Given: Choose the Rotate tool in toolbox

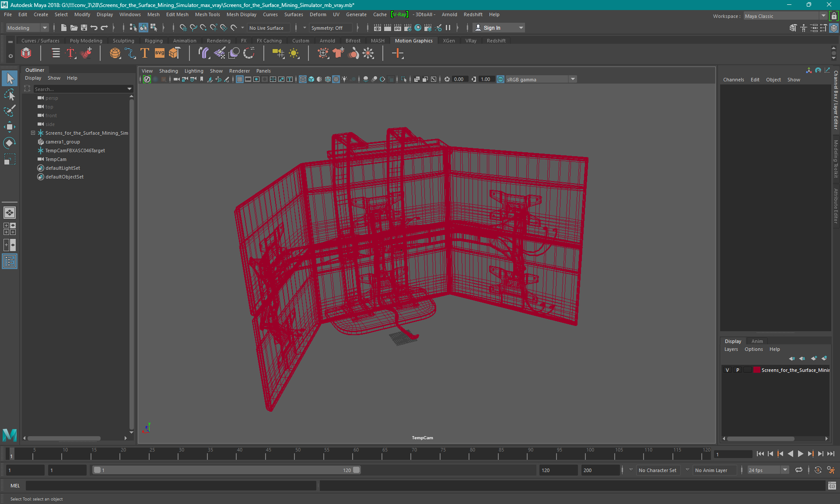Looking at the screenshot, I should (x=10, y=143).
